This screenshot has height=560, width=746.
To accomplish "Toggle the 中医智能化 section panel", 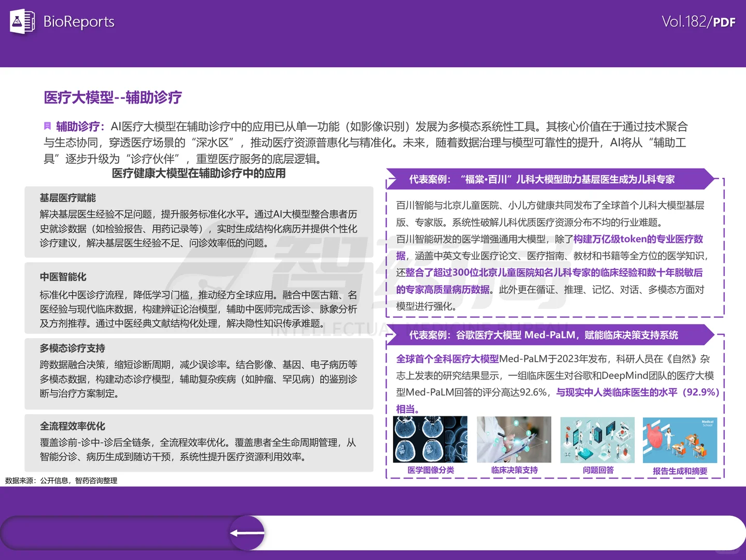I will [199, 298].
